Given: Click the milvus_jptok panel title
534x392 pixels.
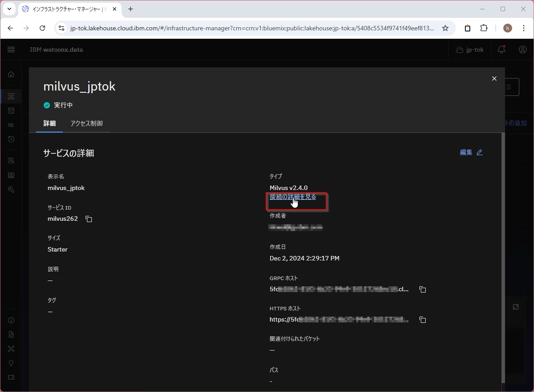Looking at the screenshot, I should [79, 87].
